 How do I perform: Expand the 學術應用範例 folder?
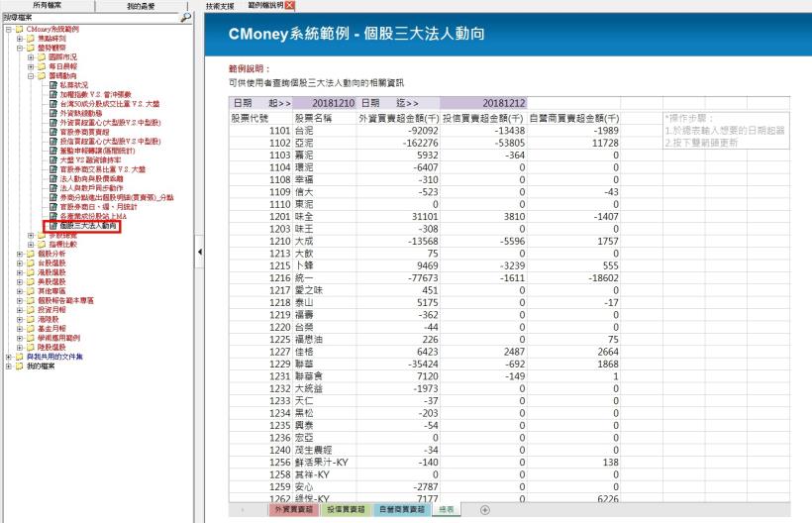click(x=20, y=338)
